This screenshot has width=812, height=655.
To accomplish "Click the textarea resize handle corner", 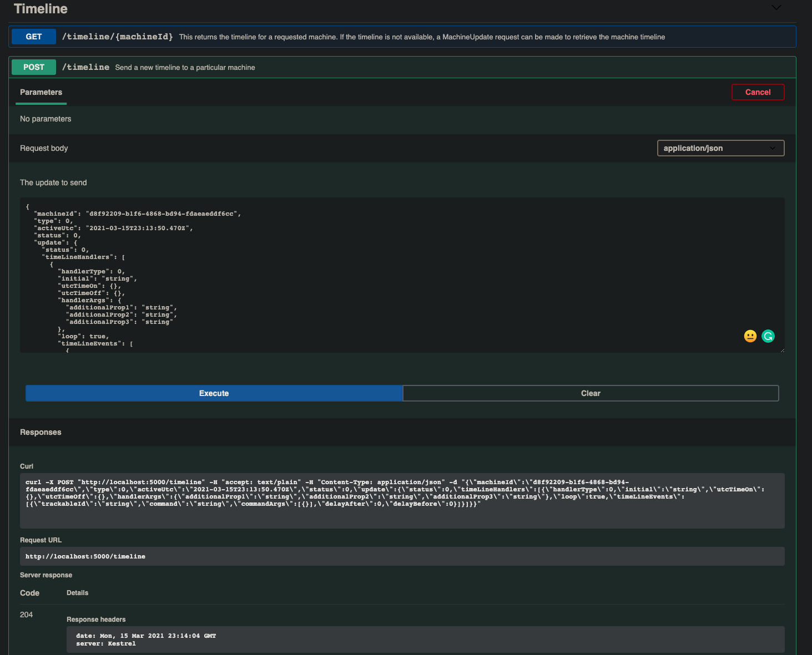I will click(x=781, y=349).
